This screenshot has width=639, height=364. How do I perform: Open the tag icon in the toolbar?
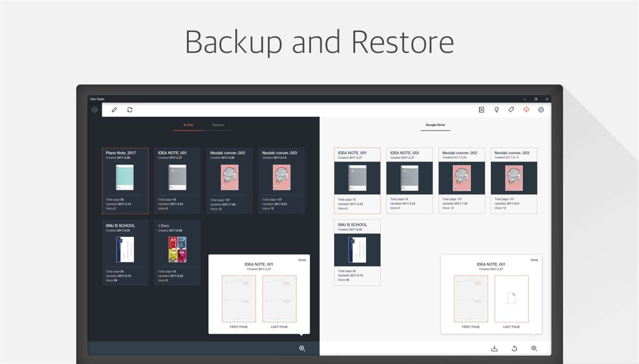[x=511, y=110]
